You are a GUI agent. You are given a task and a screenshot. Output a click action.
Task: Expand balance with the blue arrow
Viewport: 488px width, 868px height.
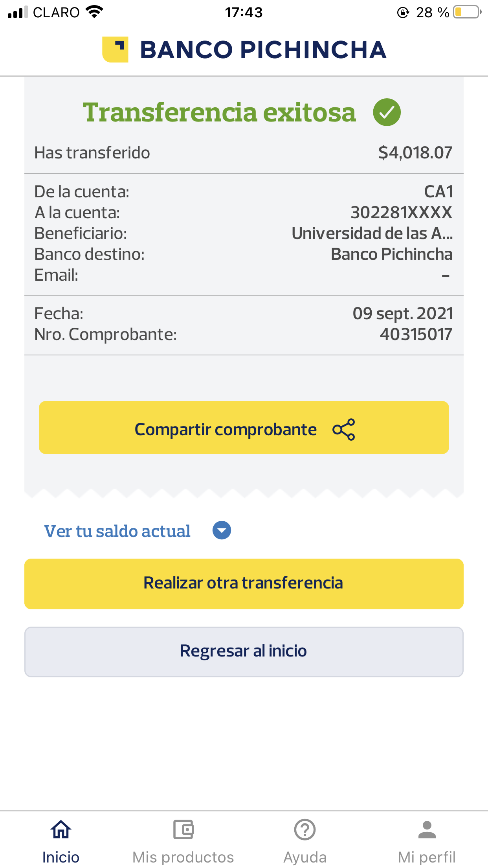click(x=222, y=531)
